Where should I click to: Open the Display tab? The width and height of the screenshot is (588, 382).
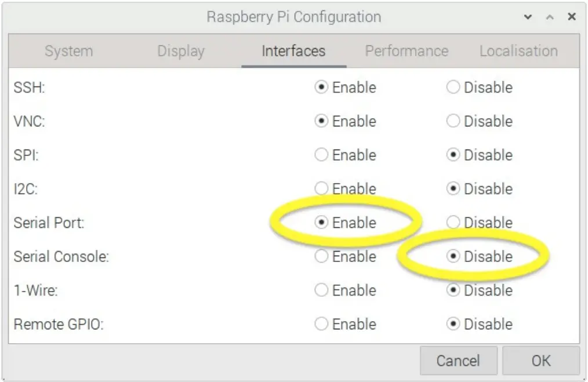(181, 51)
